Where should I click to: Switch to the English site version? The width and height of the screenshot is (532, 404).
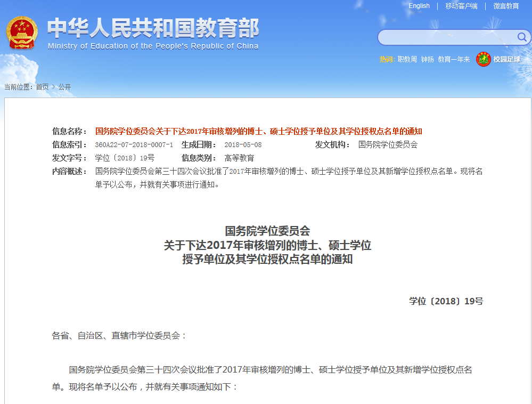click(x=419, y=6)
